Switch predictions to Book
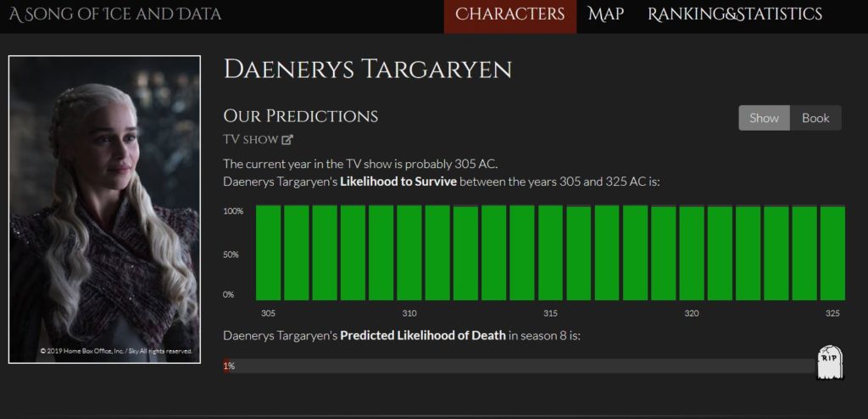 [x=815, y=118]
